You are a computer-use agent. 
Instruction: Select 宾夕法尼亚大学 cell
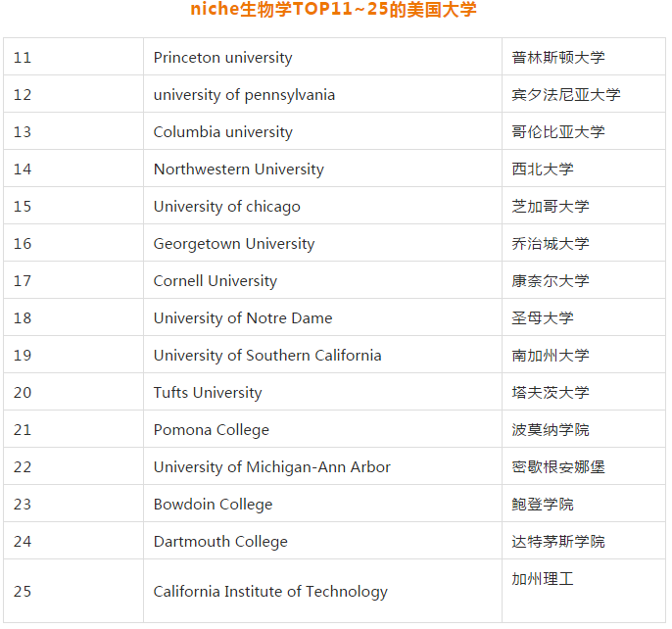(584, 94)
